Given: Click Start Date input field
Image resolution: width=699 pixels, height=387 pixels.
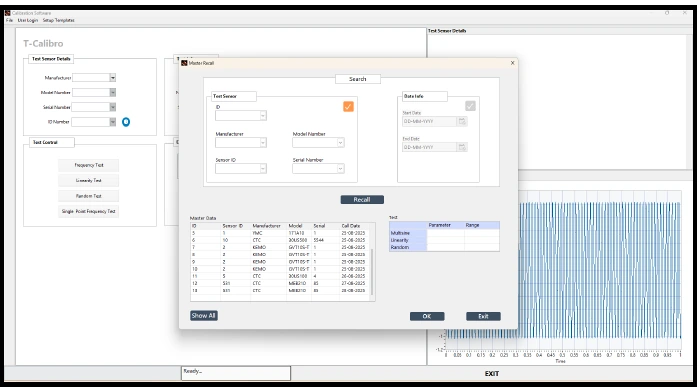Looking at the screenshot, I should (x=430, y=121).
